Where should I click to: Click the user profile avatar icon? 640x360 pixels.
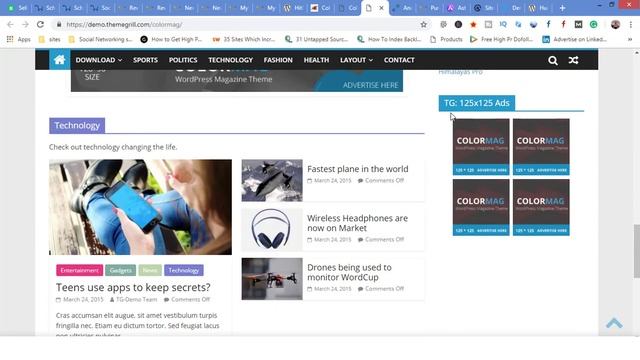(616, 24)
